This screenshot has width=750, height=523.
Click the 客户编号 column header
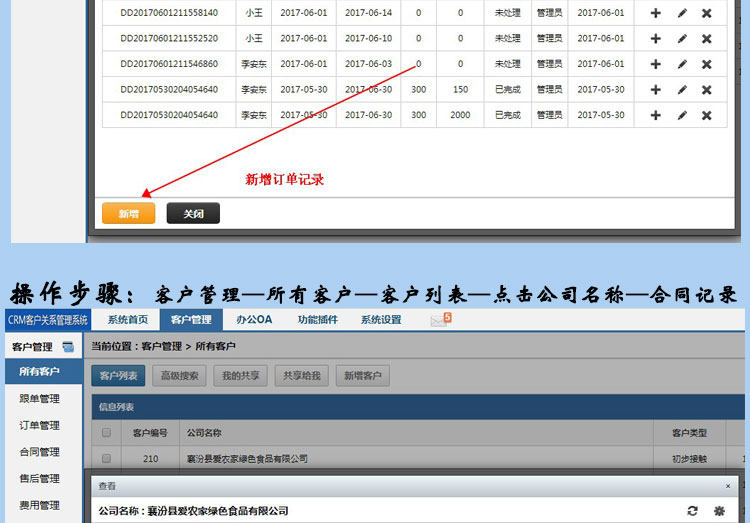point(150,433)
